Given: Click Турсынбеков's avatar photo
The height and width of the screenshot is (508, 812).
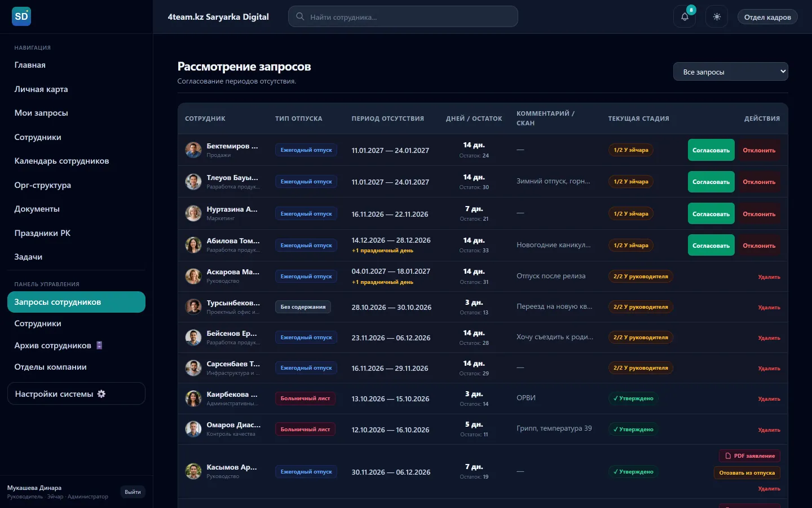Looking at the screenshot, I should 193,307.
